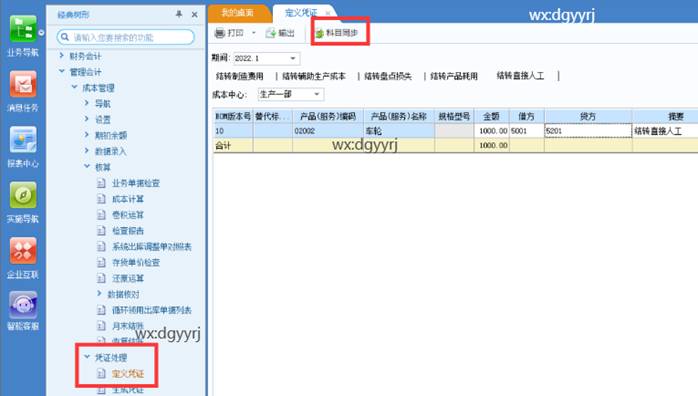Select the 结转产品耗用 tab
Viewport: 698px width, 396px height.
454,76
